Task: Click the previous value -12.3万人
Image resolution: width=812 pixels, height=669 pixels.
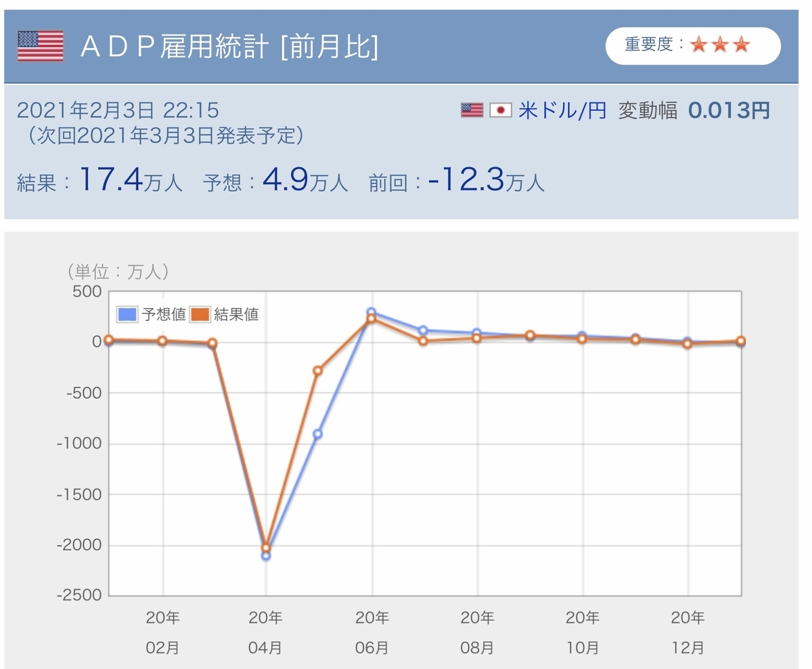Action: [x=486, y=180]
